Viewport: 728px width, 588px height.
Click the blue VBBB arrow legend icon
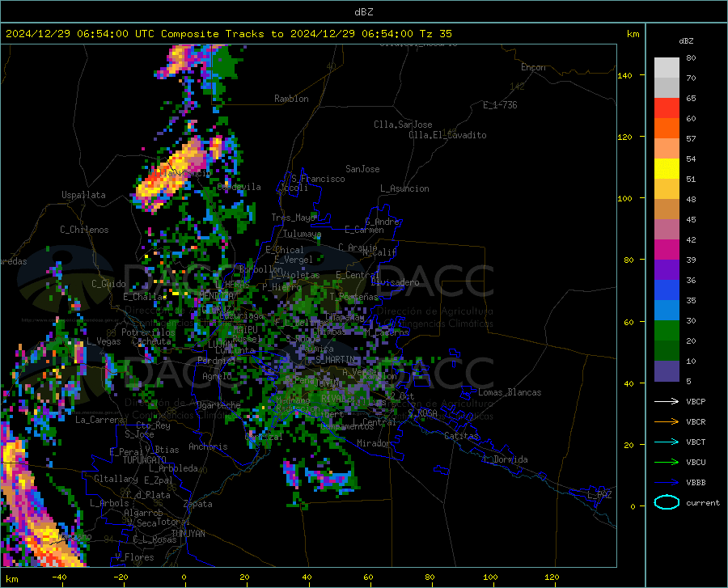(x=667, y=483)
